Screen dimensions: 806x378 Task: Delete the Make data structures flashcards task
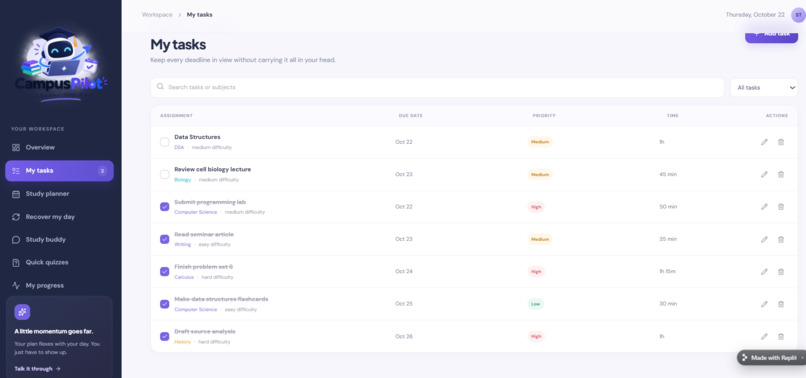[780, 304]
